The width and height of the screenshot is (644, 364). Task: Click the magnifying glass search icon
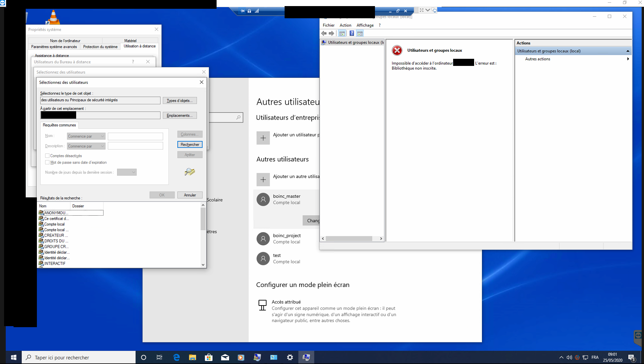190,172
